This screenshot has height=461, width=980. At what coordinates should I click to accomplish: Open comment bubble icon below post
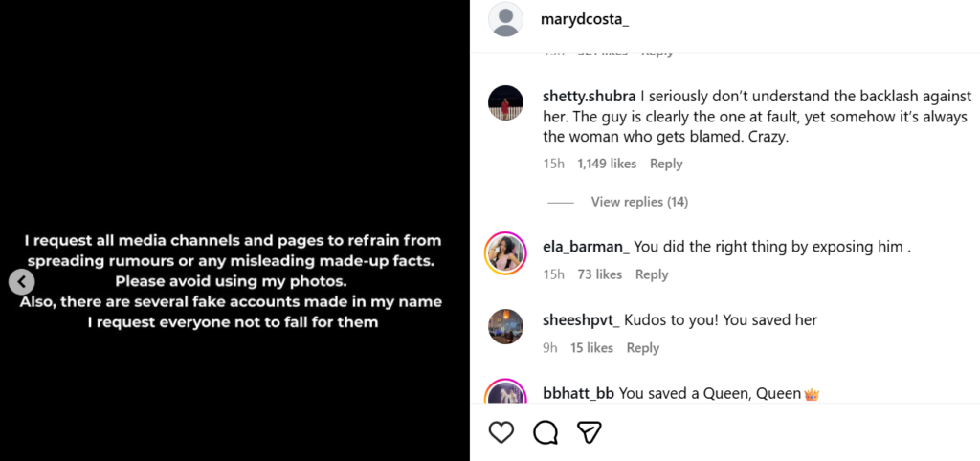[546, 432]
